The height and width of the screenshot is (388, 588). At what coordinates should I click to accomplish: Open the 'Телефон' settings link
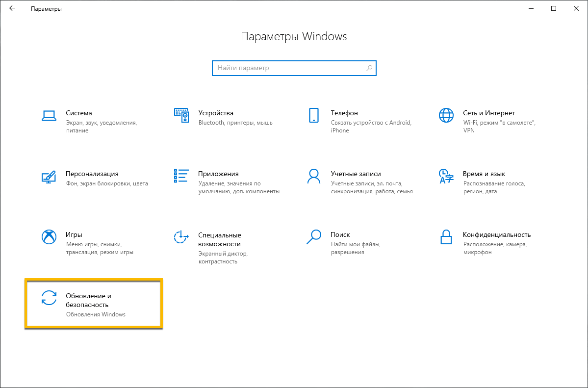click(x=344, y=113)
